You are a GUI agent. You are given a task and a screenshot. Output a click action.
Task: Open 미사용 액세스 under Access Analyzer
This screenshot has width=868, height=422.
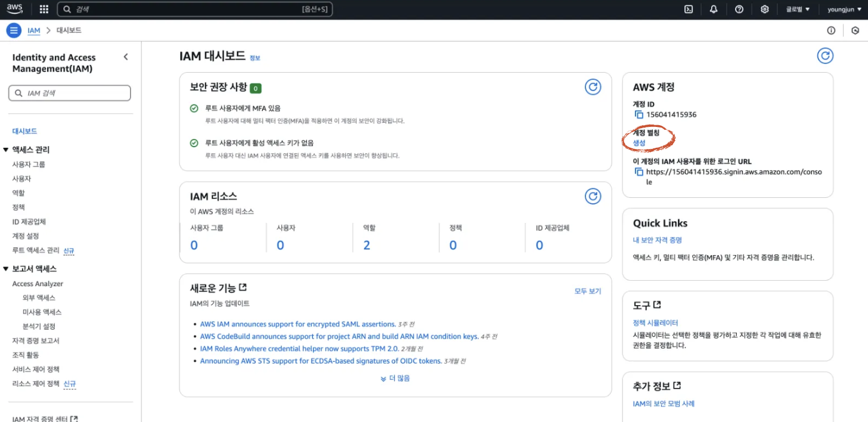pos(42,312)
